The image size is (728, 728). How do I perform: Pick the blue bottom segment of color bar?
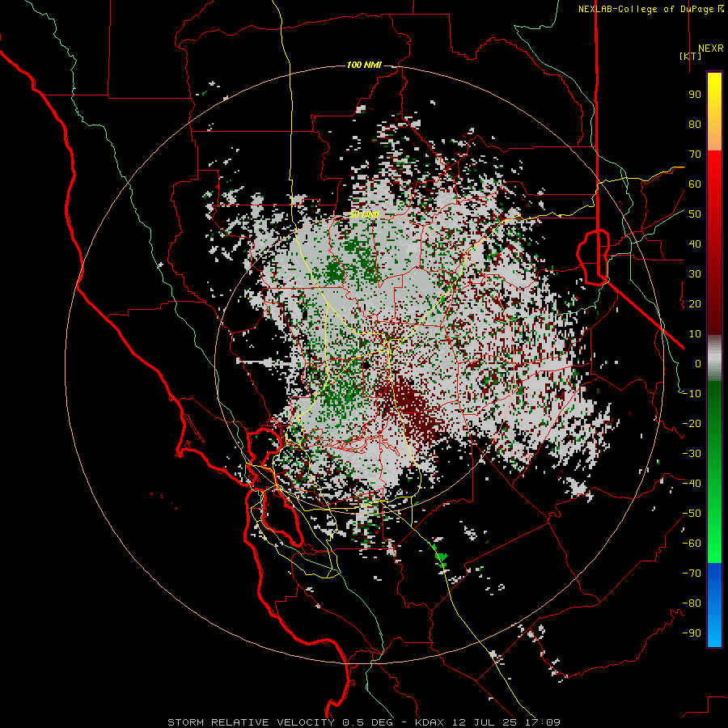[714, 605]
